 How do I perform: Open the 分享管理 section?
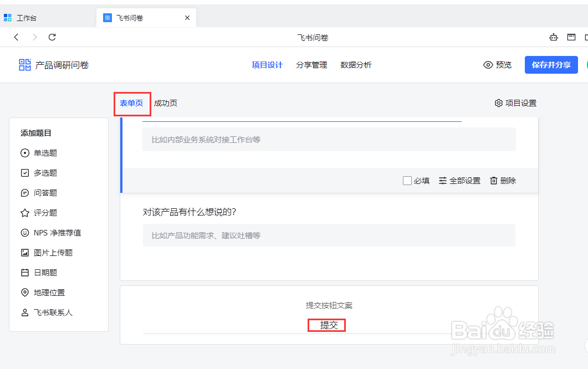(x=311, y=64)
